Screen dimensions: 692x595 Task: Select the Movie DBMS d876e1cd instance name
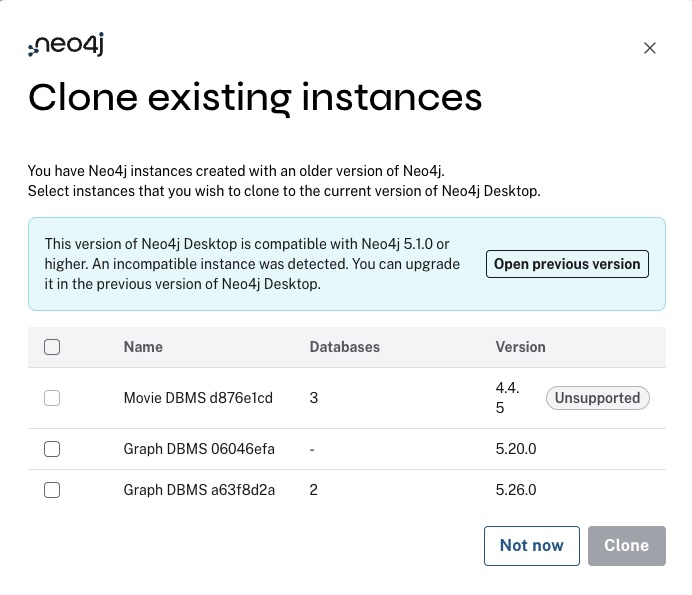coord(198,398)
